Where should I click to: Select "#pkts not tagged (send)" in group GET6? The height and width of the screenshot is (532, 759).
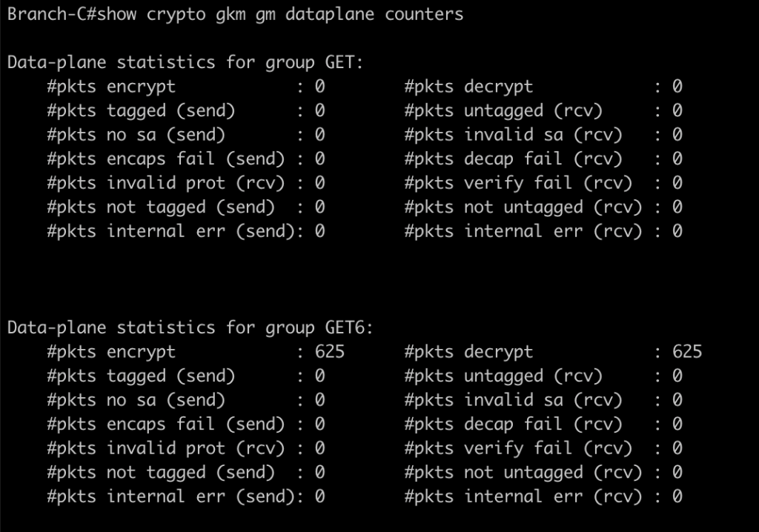click(160, 472)
